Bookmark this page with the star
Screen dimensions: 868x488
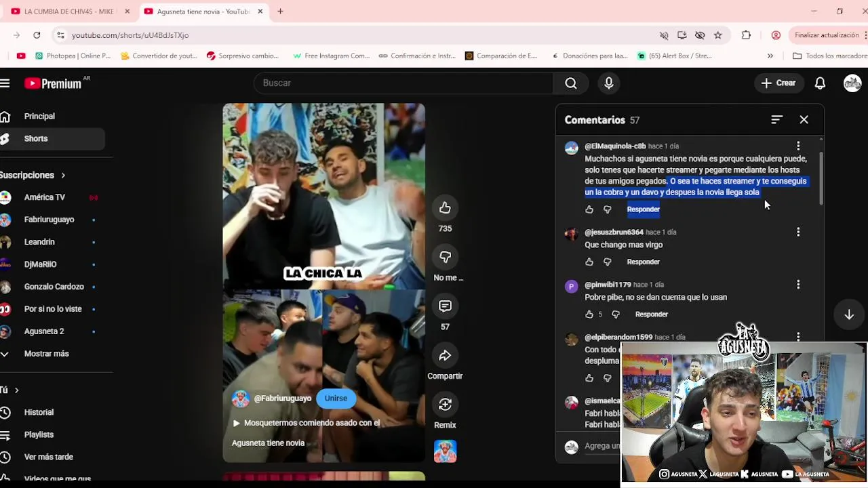pos(717,35)
